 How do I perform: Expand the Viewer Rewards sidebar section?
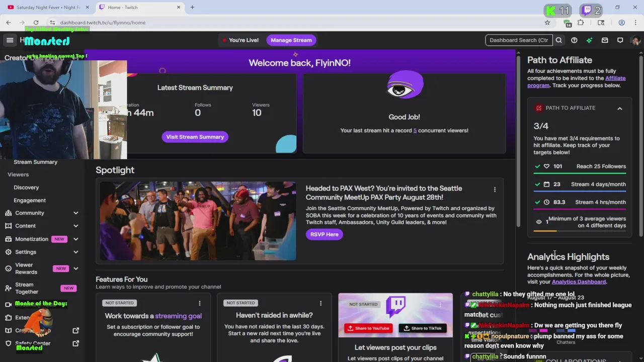(76, 268)
